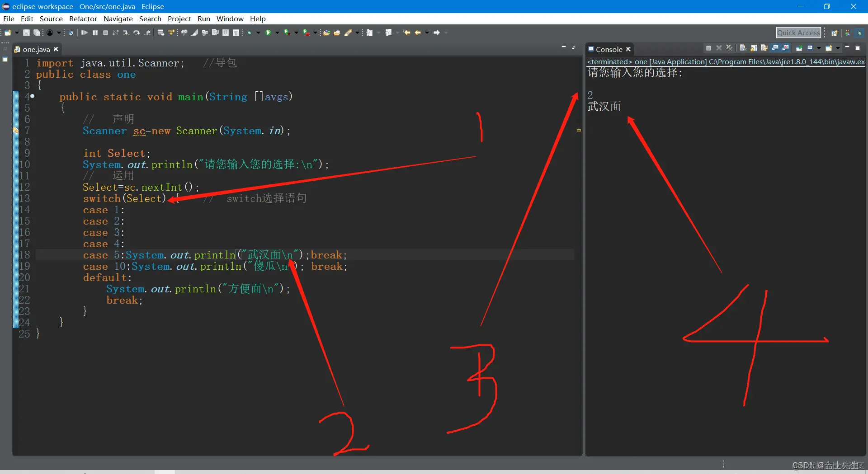Image resolution: width=868 pixels, height=474 pixels.
Task: Select the one.java editor tab
Action: pyautogui.click(x=36, y=49)
